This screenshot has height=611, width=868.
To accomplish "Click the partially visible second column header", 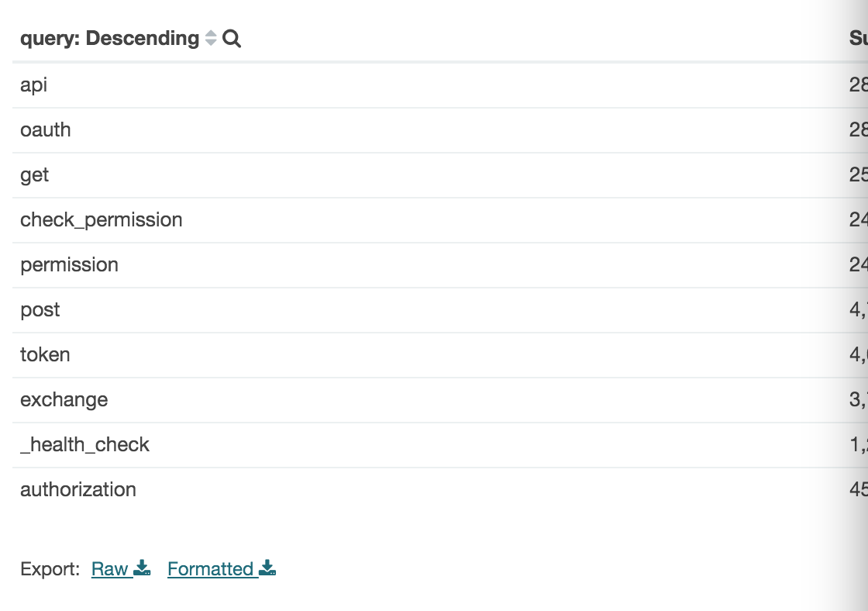I will (x=858, y=39).
